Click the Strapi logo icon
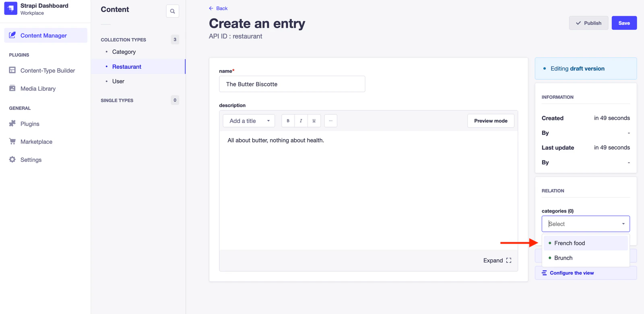Viewport: 644px width, 314px height. (11, 8)
